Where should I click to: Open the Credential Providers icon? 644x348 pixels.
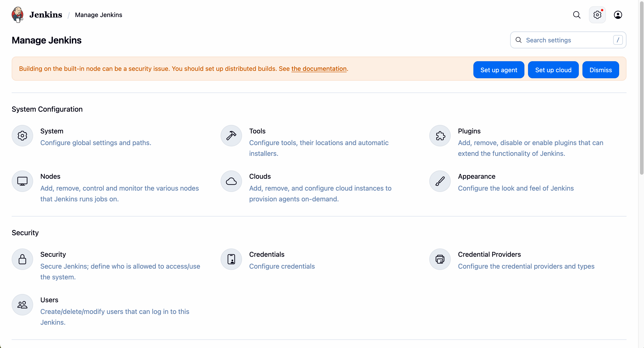tap(440, 259)
